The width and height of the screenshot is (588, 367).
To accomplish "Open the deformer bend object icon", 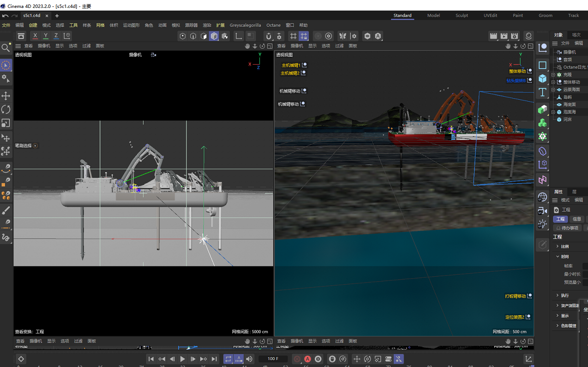I will 542,151.
